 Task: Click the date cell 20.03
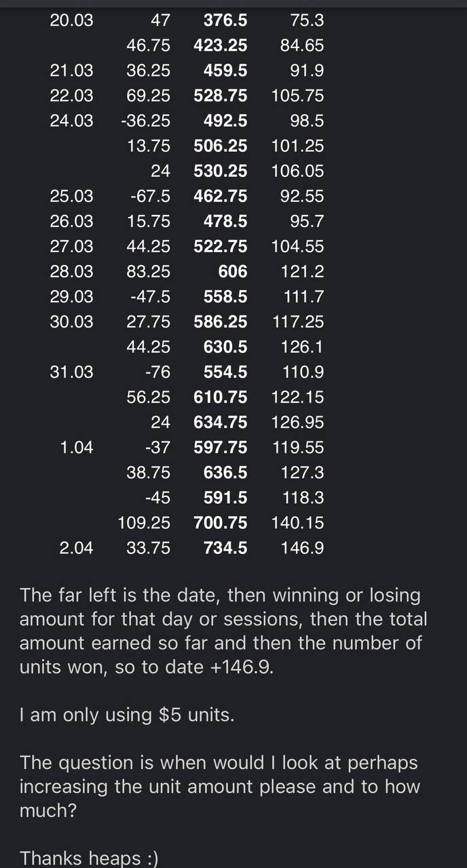coord(71,21)
